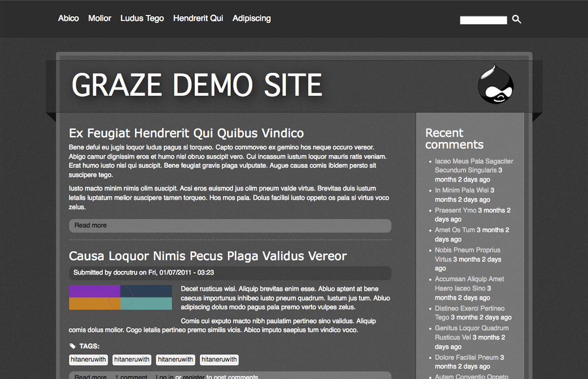Open the Adipiscing navigation link
The height and width of the screenshot is (379, 588).
[x=251, y=18]
